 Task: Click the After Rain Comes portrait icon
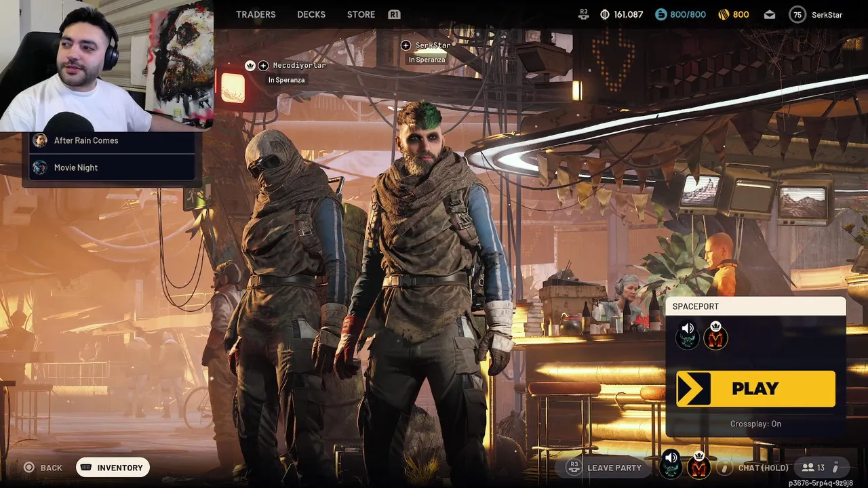[x=40, y=140]
